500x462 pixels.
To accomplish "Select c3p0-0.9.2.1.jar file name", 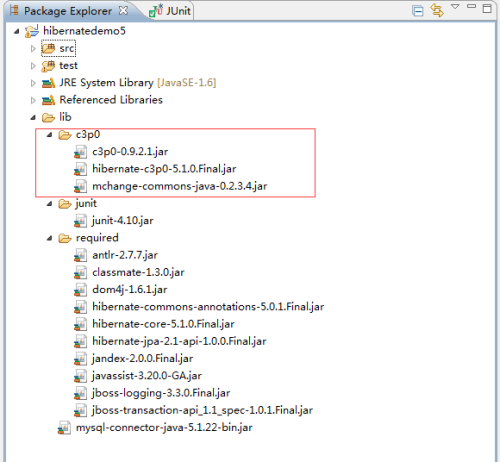I will pyautogui.click(x=130, y=152).
